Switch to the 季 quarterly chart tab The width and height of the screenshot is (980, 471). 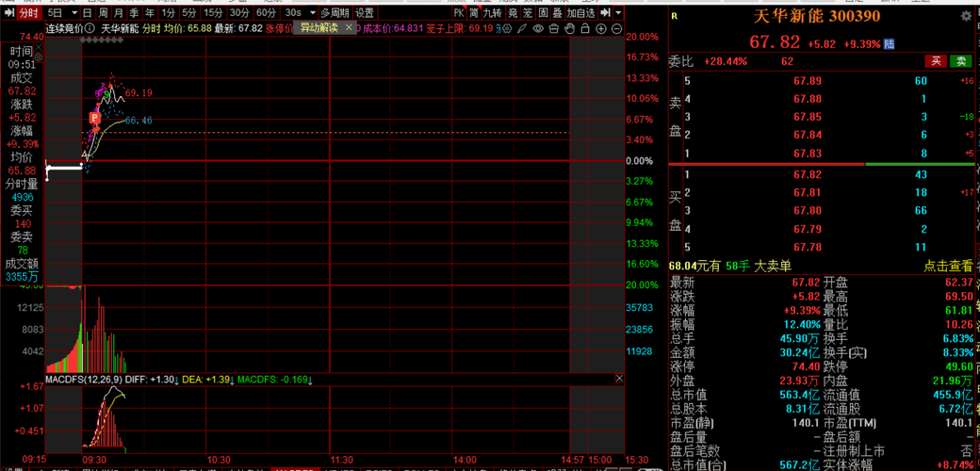(x=134, y=13)
